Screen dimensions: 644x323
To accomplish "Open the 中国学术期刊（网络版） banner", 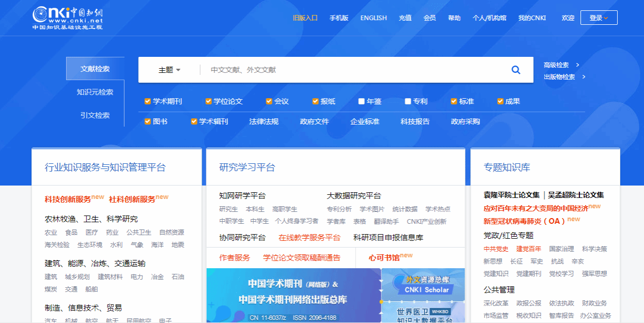I will pyautogui.click(x=294, y=296).
